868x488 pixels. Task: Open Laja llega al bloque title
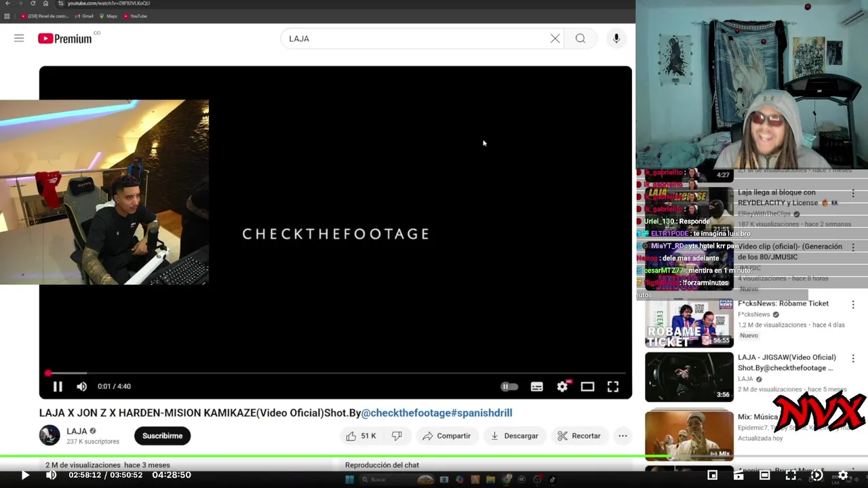tap(788, 197)
